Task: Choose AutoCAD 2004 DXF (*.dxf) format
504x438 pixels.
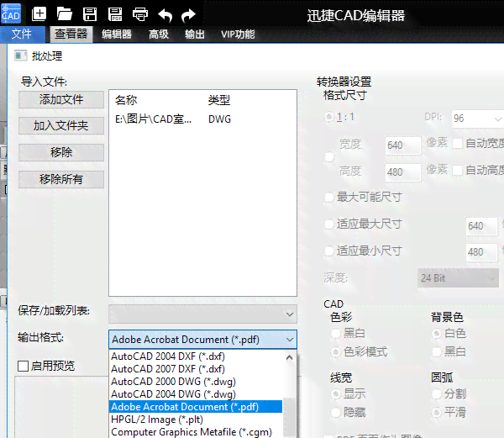Action: [x=196, y=356]
